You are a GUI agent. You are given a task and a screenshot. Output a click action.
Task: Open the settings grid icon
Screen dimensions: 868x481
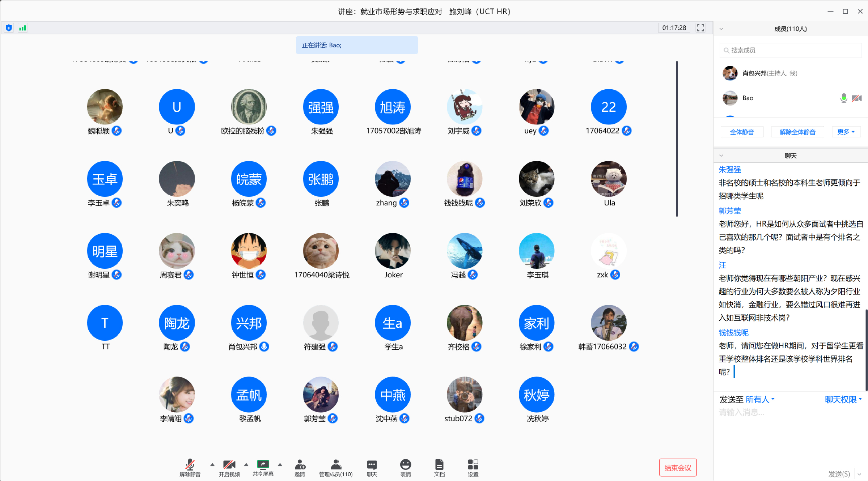point(473,465)
